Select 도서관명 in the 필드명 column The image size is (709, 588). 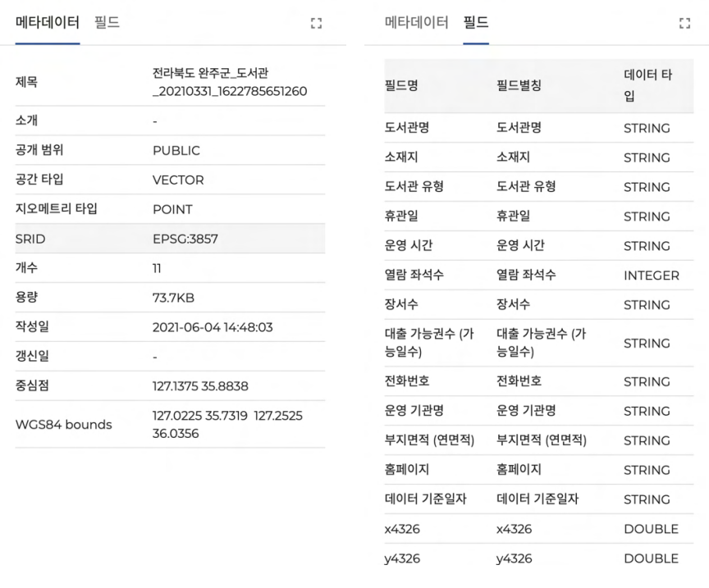click(x=406, y=128)
